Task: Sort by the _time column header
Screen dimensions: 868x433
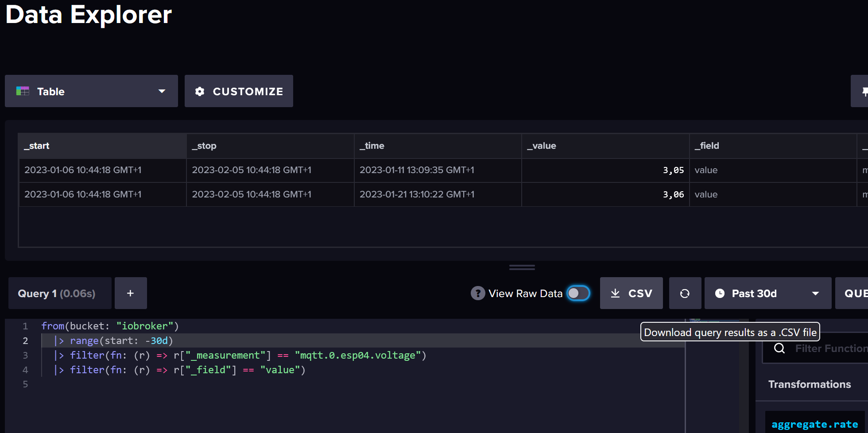Action: pyautogui.click(x=438, y=146)
